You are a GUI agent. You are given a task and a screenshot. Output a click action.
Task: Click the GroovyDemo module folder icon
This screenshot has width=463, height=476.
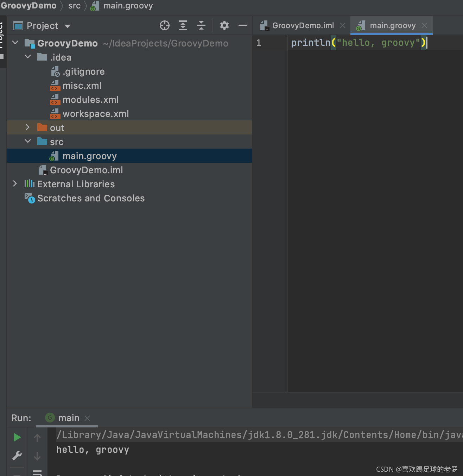tap(30, 43)
